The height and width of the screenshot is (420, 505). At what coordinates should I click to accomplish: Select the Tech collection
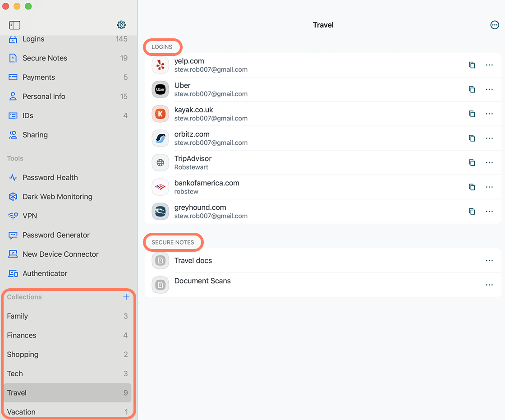click(68, 374)
